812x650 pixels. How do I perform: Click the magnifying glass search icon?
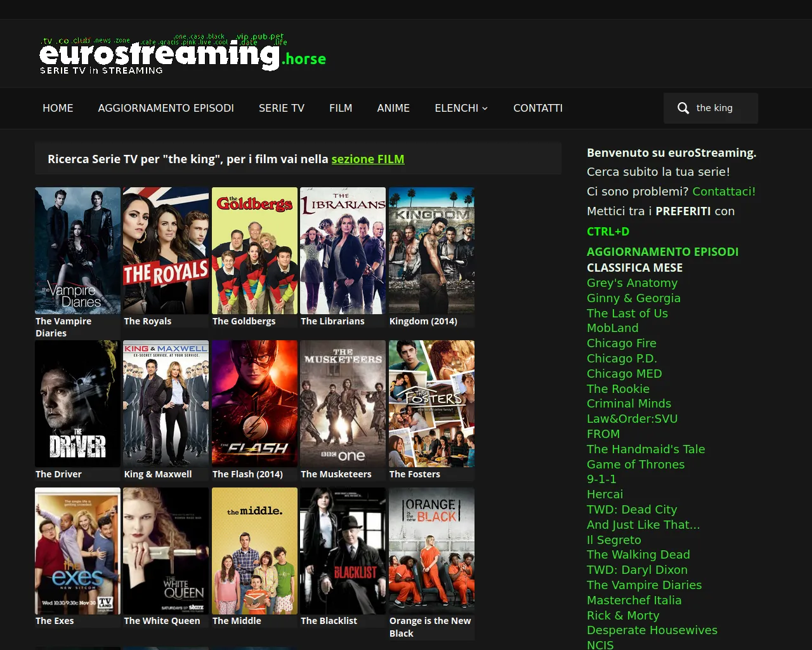pyautogui.click(x=683, y=108)
